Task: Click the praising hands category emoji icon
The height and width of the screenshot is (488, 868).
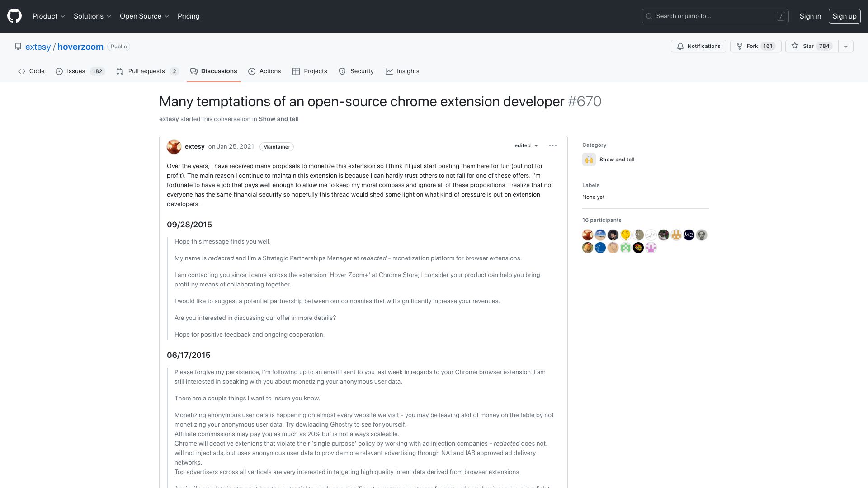Action: click(589, 160)
